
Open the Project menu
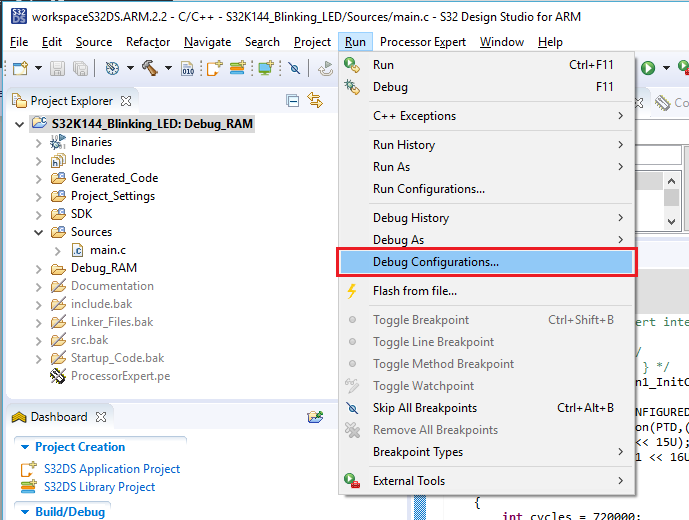(312, 42)
